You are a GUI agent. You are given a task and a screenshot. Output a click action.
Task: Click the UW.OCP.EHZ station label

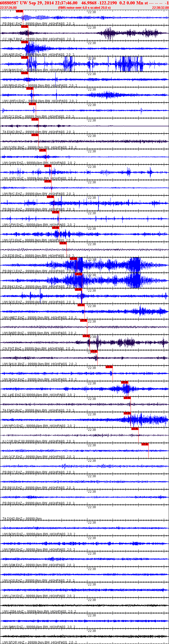point(13,457)
